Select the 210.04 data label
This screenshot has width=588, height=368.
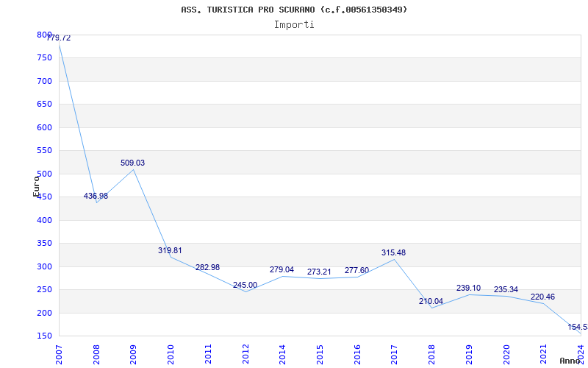click(x=431, y=301)
